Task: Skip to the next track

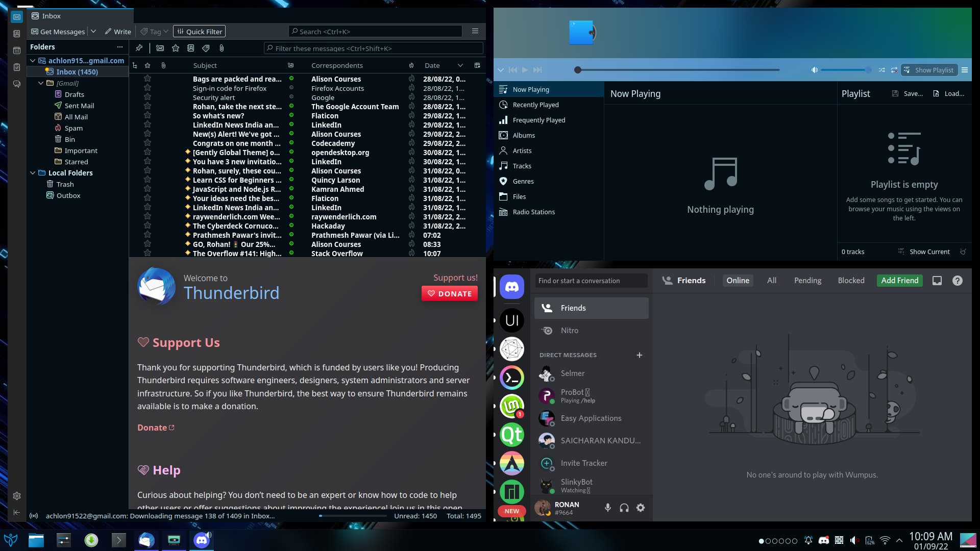Action: point(537,70)
